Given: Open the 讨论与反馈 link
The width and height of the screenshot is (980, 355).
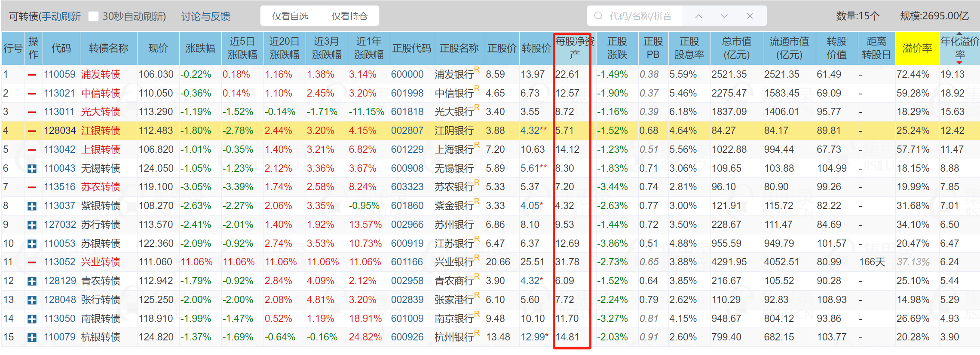Looking at the screenshot, I should 205,16.
